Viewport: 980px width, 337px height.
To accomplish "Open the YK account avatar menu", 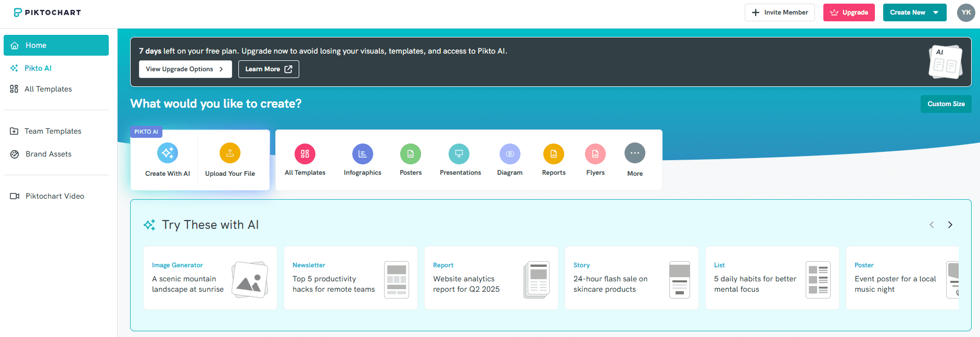I will (x=966, y=12).
